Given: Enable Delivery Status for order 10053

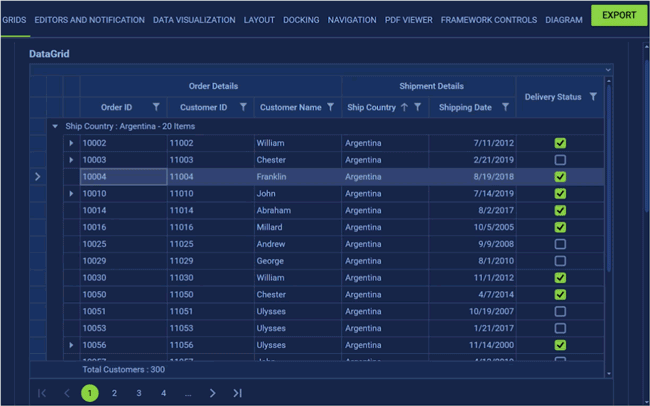Looking at the screenshot, I should coord(560,328).
